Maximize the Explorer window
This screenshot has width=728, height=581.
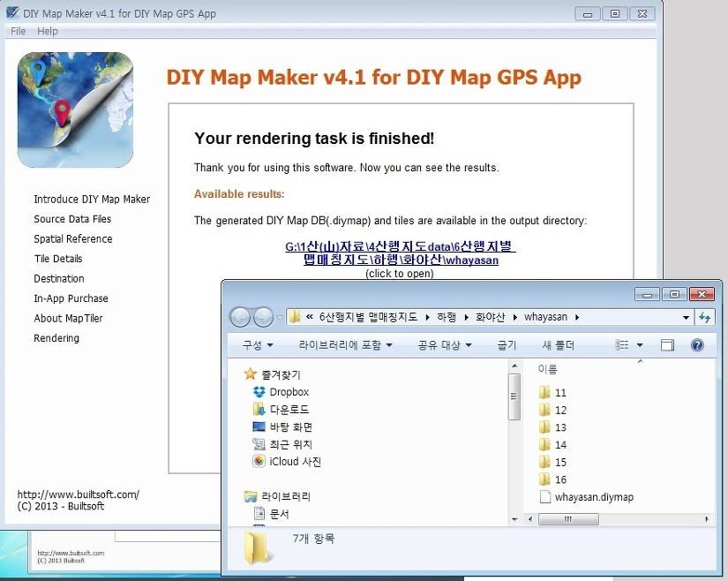(674, 294)
